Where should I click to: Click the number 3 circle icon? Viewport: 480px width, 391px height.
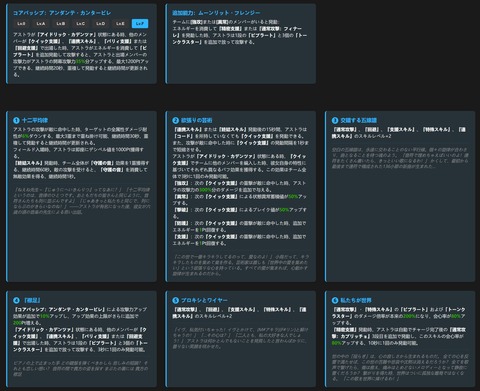pyautogui.click(x=335, y=120)
